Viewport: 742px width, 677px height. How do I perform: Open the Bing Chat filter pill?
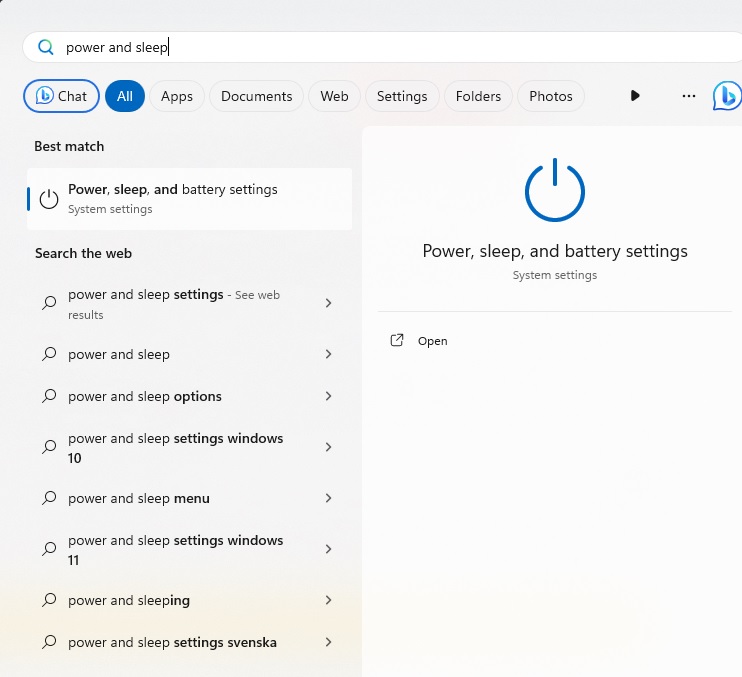61,96
